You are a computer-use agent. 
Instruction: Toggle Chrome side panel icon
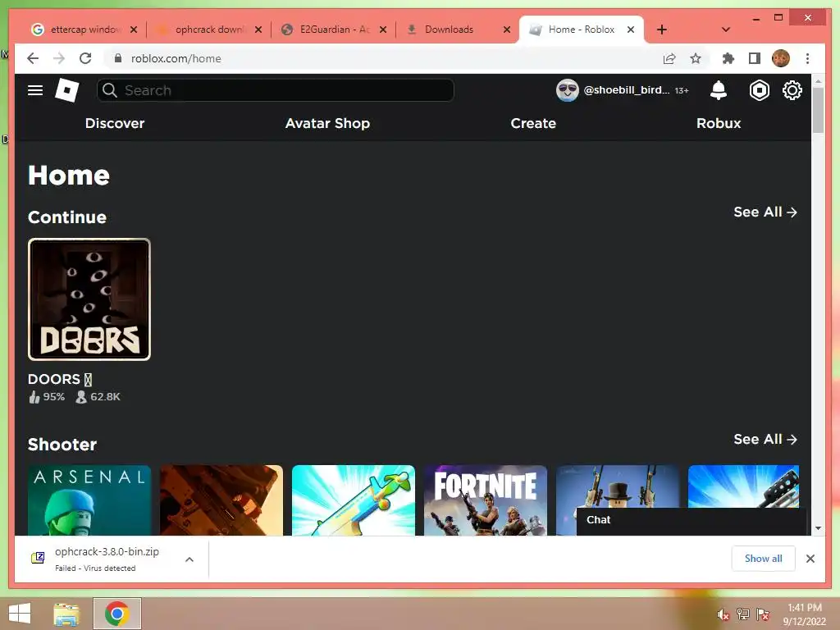coord(755,58)
